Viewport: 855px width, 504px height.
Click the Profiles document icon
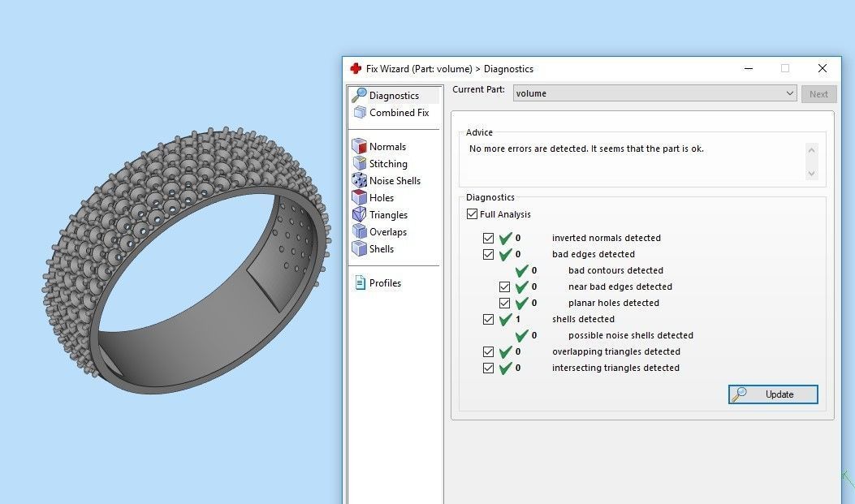360,282
